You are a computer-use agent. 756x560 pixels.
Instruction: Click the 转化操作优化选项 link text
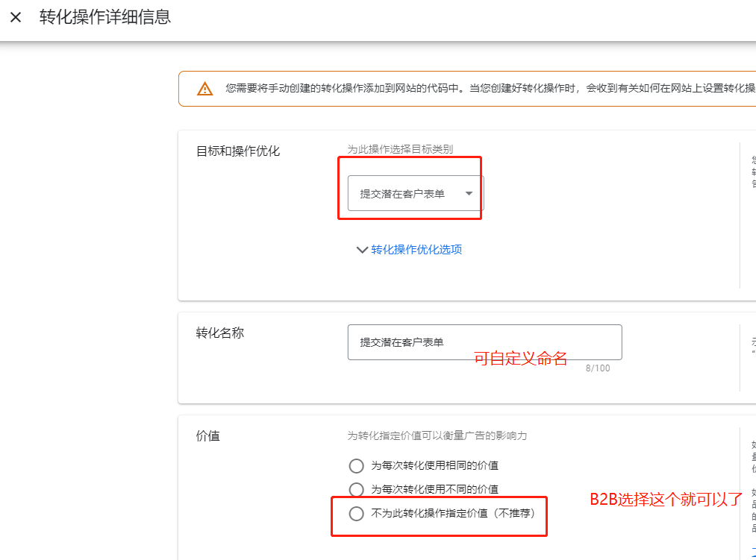tap(416, 250)
